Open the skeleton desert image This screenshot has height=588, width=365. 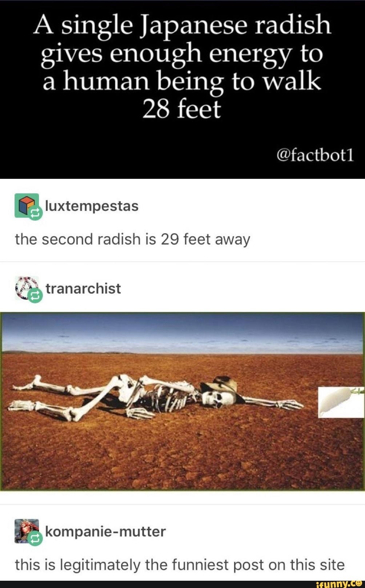[x=182, y=402]
